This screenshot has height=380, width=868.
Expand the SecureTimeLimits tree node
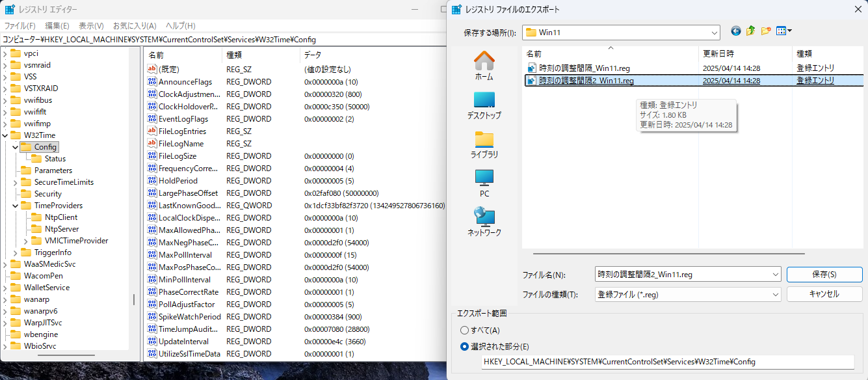click(16, 182)
